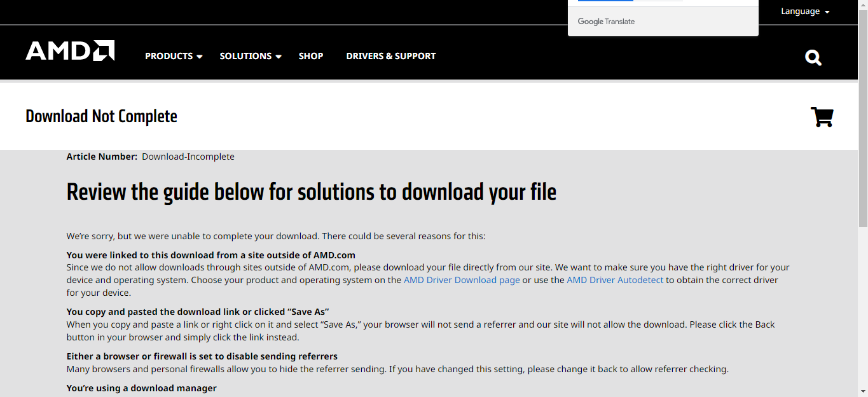Click the Google Translate label
The height and width of the screenshot is (397, 868).
[x=606, y=22]
